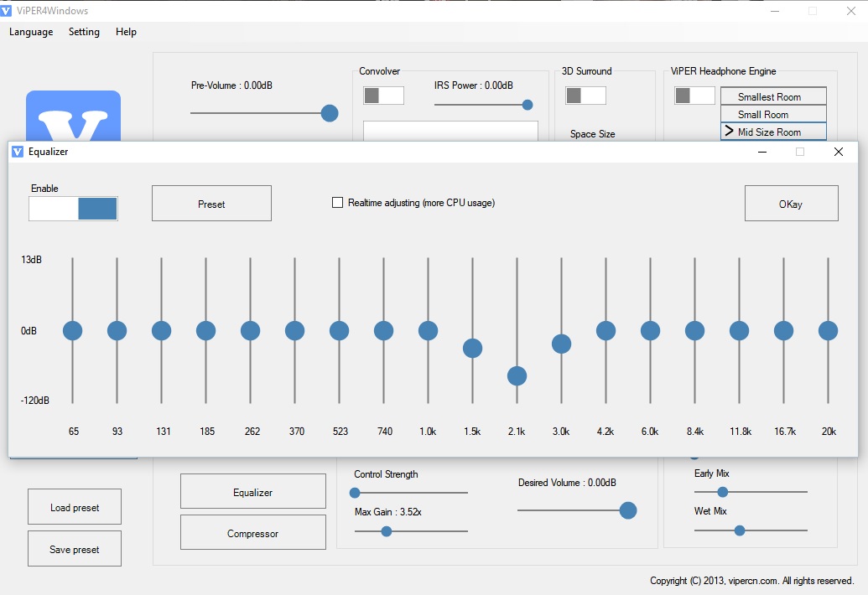Screen dimensions: 868x595
Task: Click the 20k band slider knob
Action: (x=828, y=331)
